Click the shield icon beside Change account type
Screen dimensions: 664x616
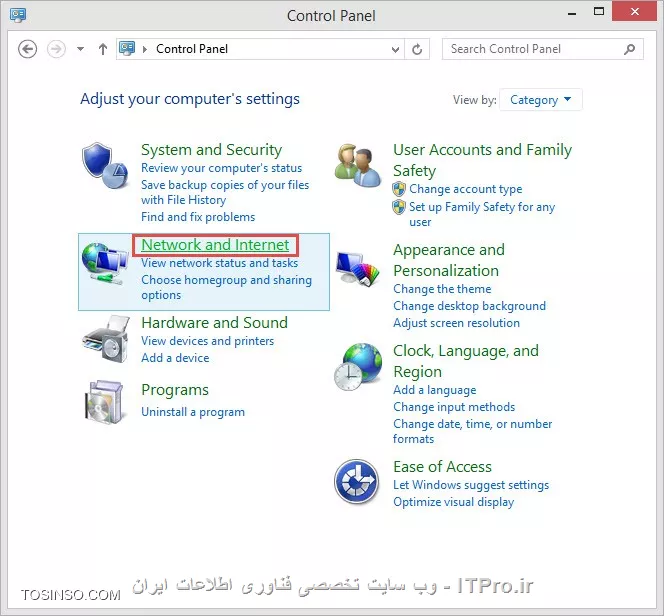[x=399, y=189]
